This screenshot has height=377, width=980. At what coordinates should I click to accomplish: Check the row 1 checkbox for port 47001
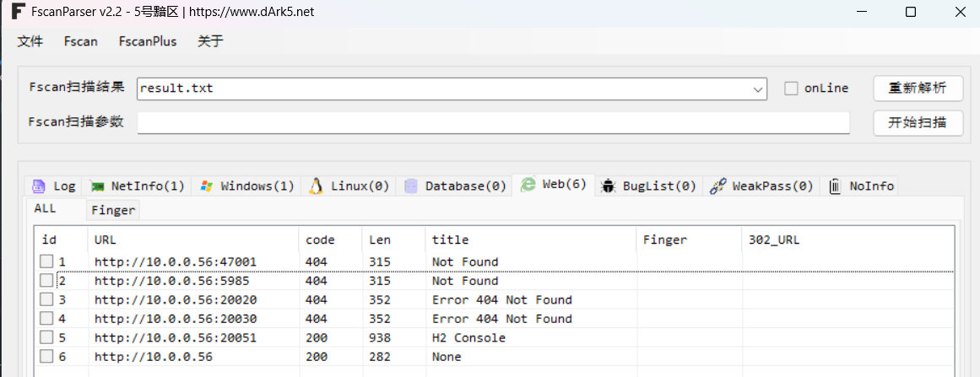[46, 262]
